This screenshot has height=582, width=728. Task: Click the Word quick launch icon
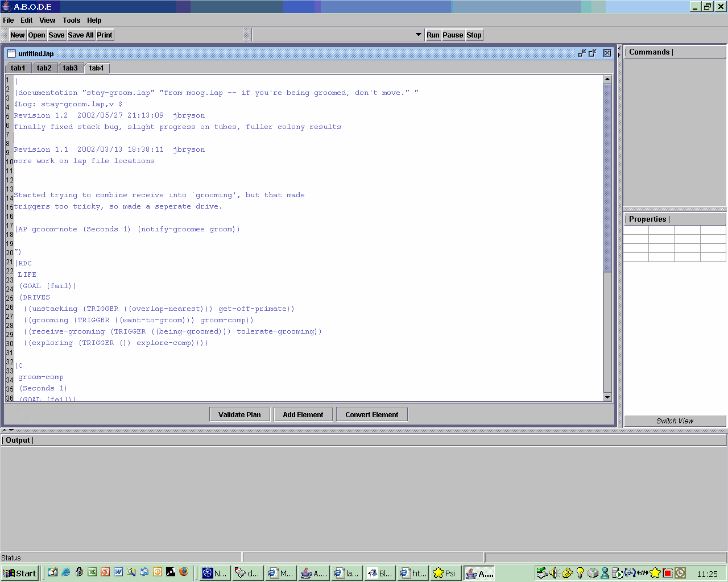point(118,572)
